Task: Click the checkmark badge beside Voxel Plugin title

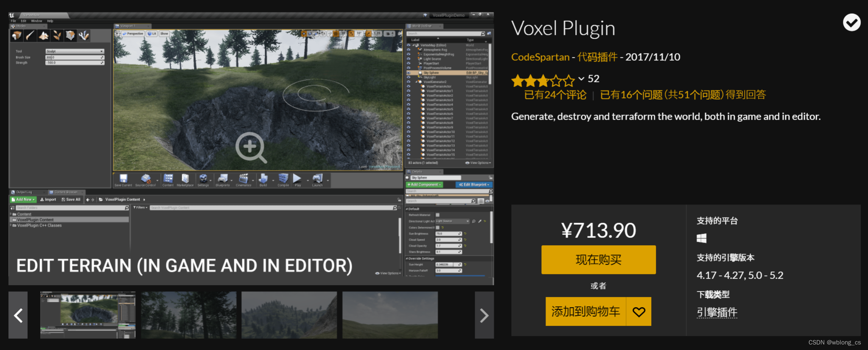Action: pyautogui.click(x=851, y=22)
